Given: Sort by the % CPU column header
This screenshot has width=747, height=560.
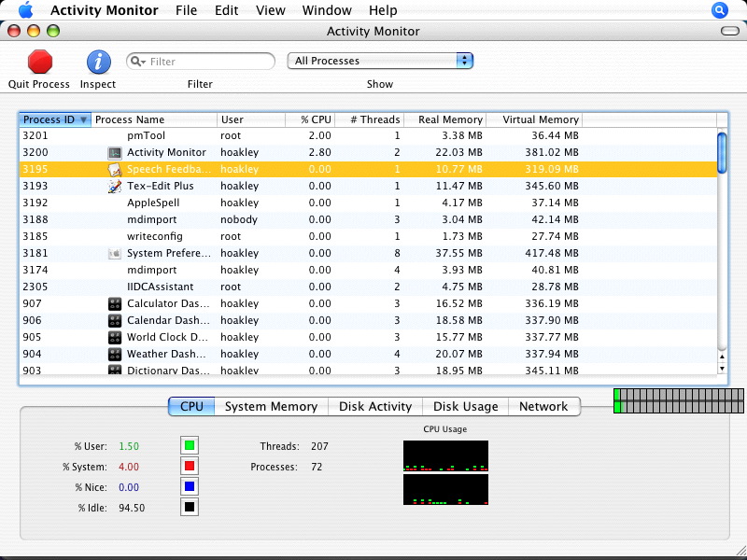Looking at the screenshot, I should (x=315, y=119).
